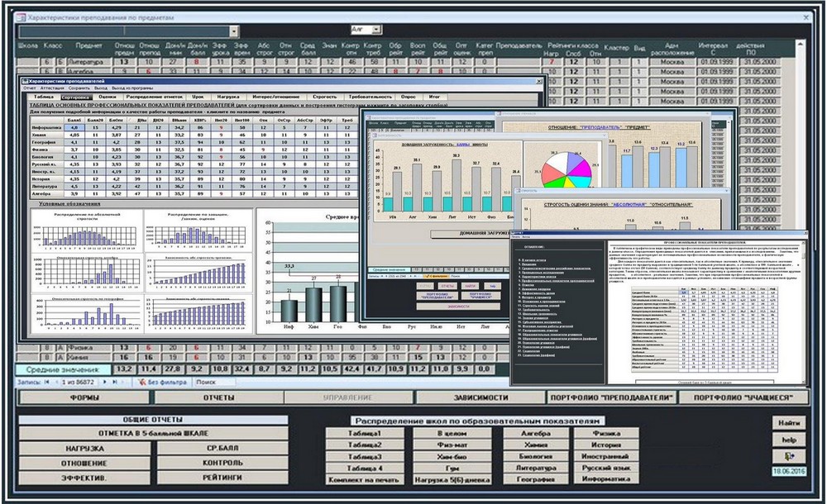Close the main form with X icon

[x=806, y=17]
